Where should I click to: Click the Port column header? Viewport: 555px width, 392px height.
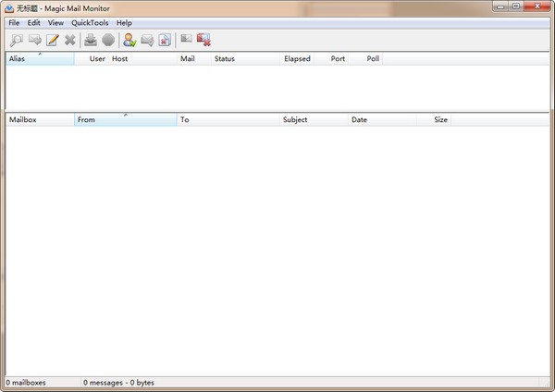tap(331, 59)
